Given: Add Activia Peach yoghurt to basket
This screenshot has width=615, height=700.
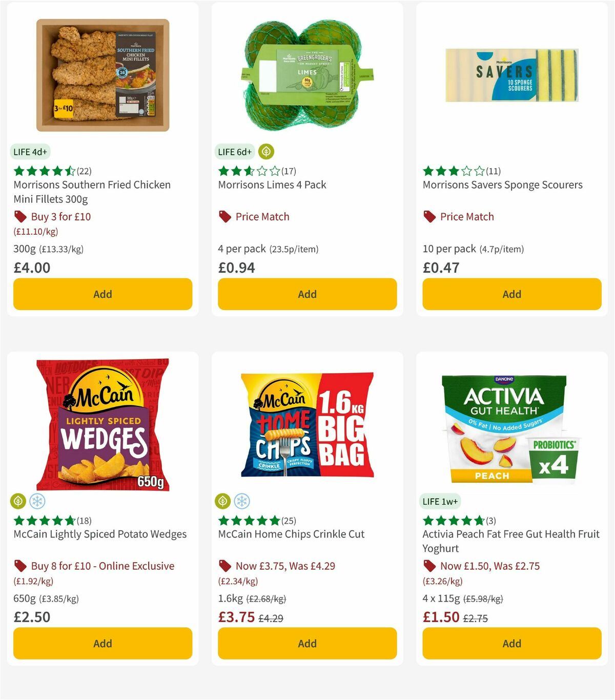Looking at the screenshot, I should (511, 643).
